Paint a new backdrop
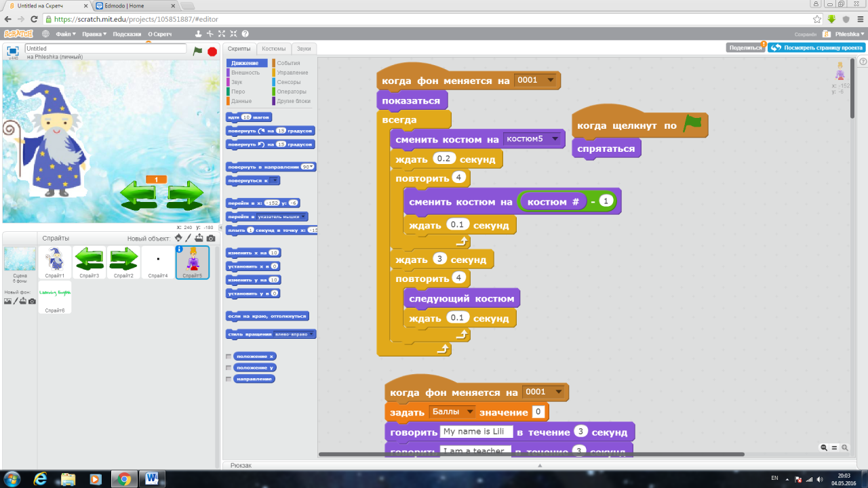 (x=15, y=301)
